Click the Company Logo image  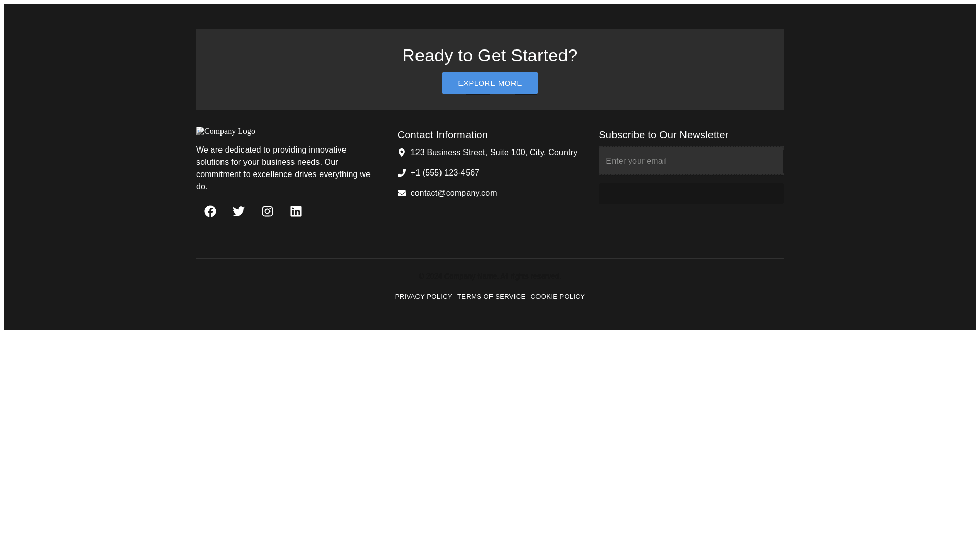pos(226,131)
